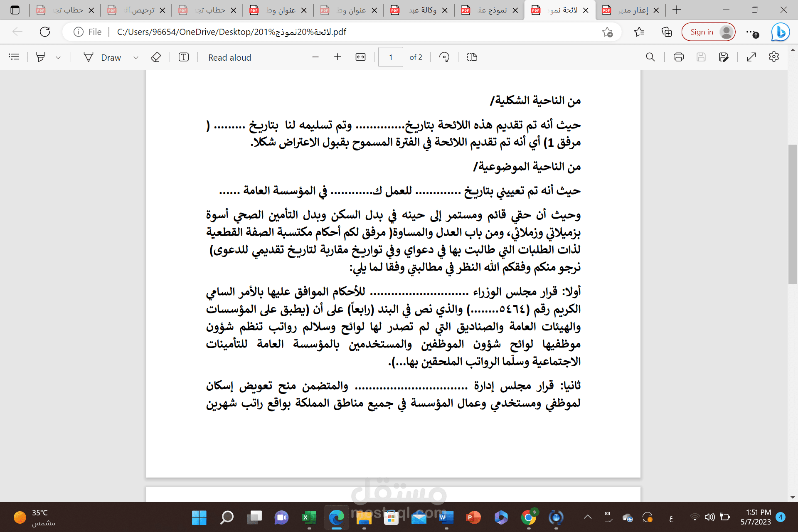Screen dimensions: 798x532
Task: Show hidden system tray icons
Action: click(587, 517)
